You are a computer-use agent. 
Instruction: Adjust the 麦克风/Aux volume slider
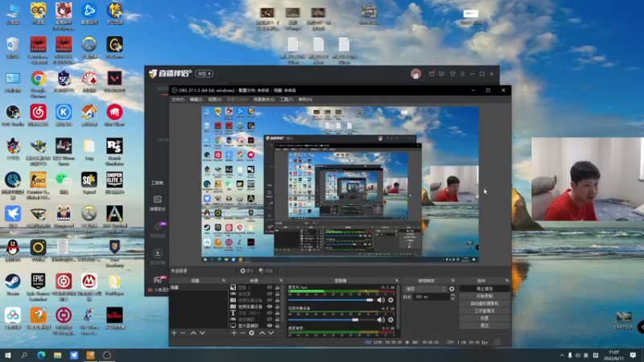pyautogui.click(x=331, y=300)
